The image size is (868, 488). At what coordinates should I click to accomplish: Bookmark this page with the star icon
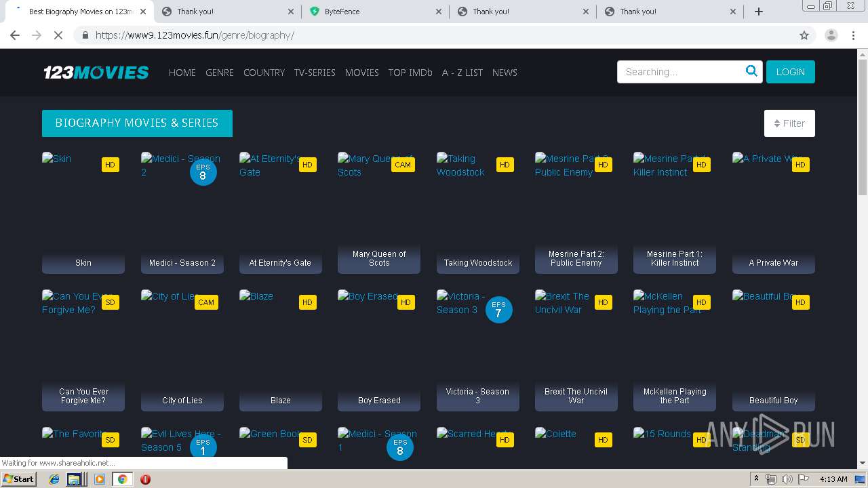(x=804, y=35)
